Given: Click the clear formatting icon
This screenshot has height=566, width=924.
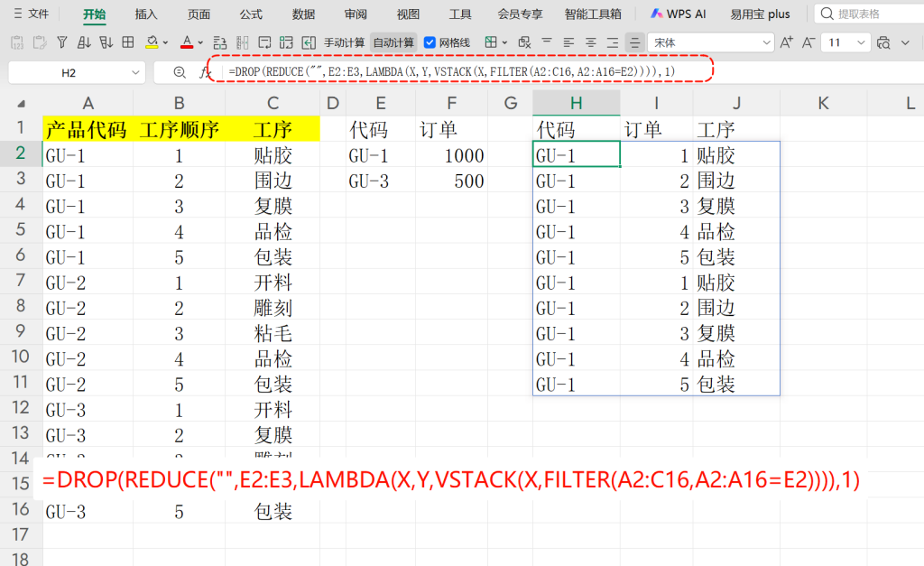Looking at the screenshot, I should pyautogui.click(x=524, y=42).
